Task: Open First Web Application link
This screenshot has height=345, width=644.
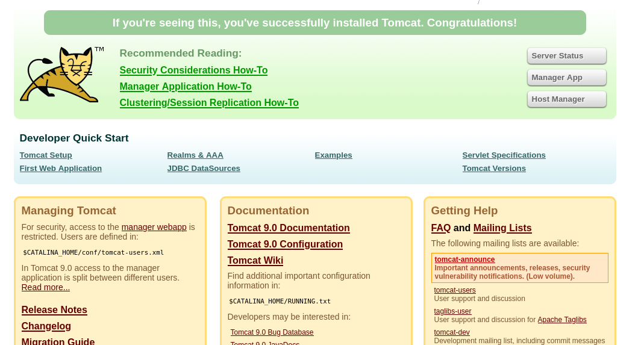Action: (x=60, y=169)
